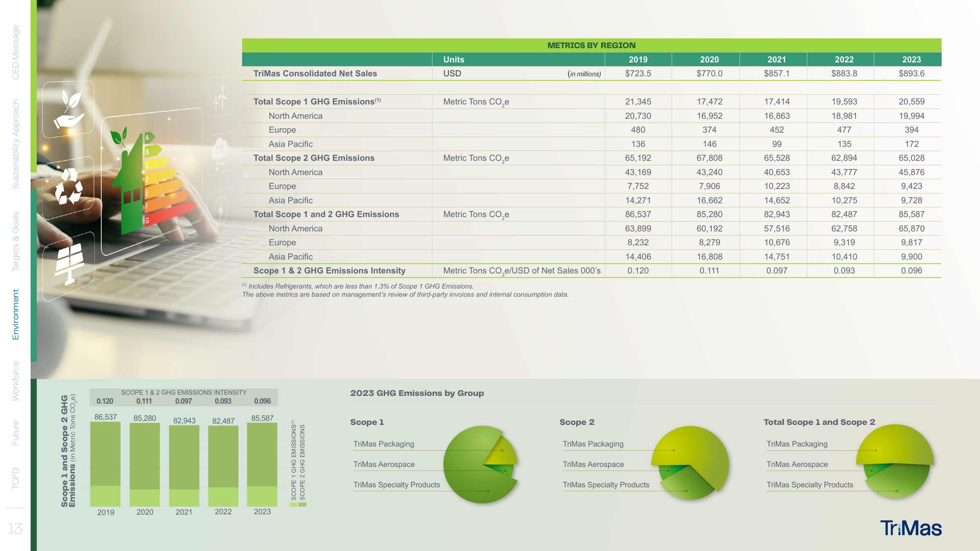The width and height of the screenshot is (980, 551).
Task: Click the Scope 1 pie chart
Action: click(481, 464)
